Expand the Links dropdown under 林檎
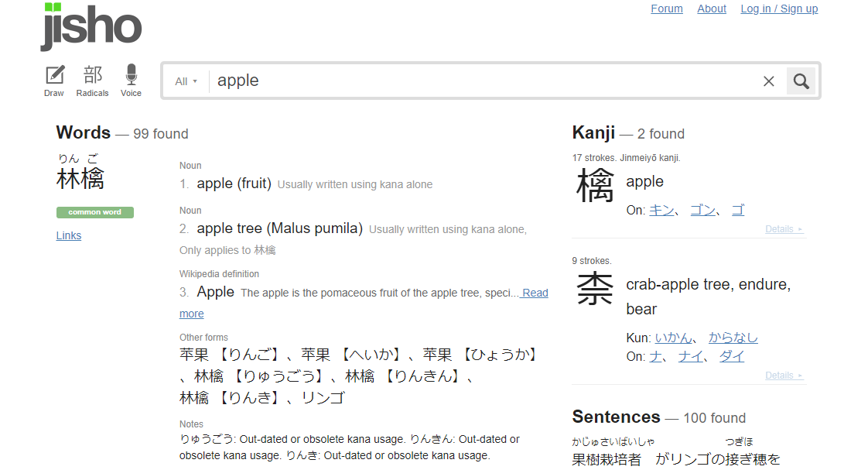Image resolution: width=868 pixels, height=470 pixels. click(69, 235)
